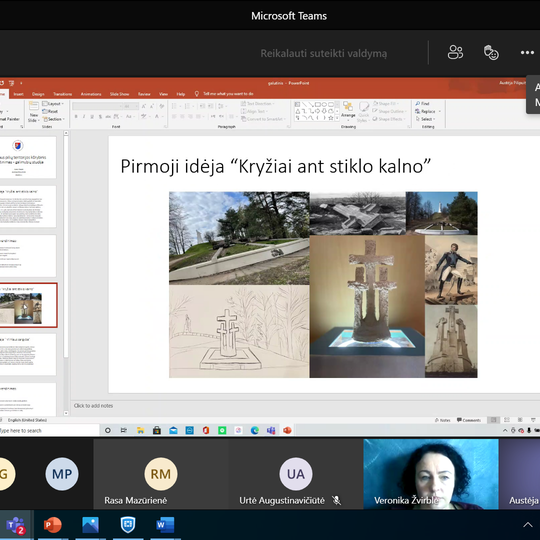
Task: Switch to Slide Sorter view icon
Action: [507, 420]
